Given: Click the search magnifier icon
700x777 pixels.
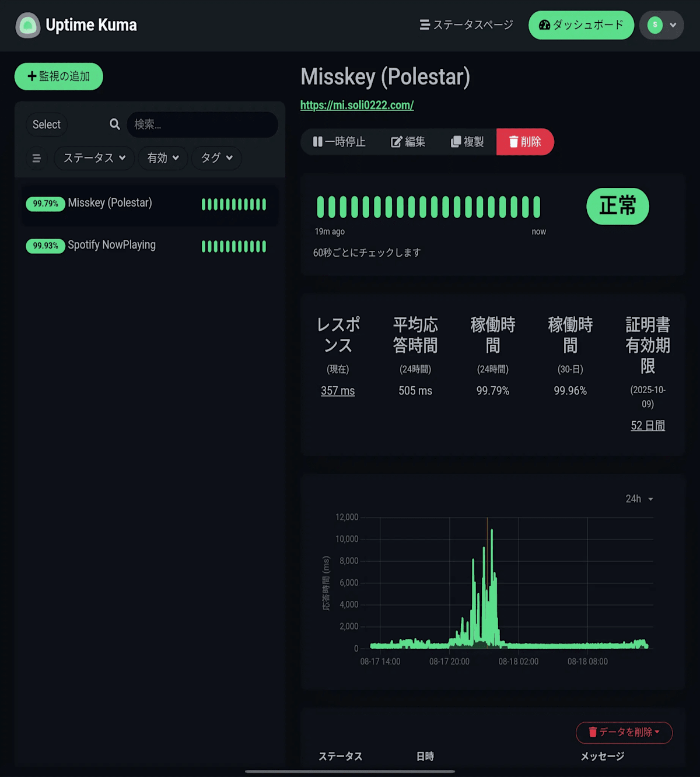Looking at the screenshot, I should (x=114, y=124).
